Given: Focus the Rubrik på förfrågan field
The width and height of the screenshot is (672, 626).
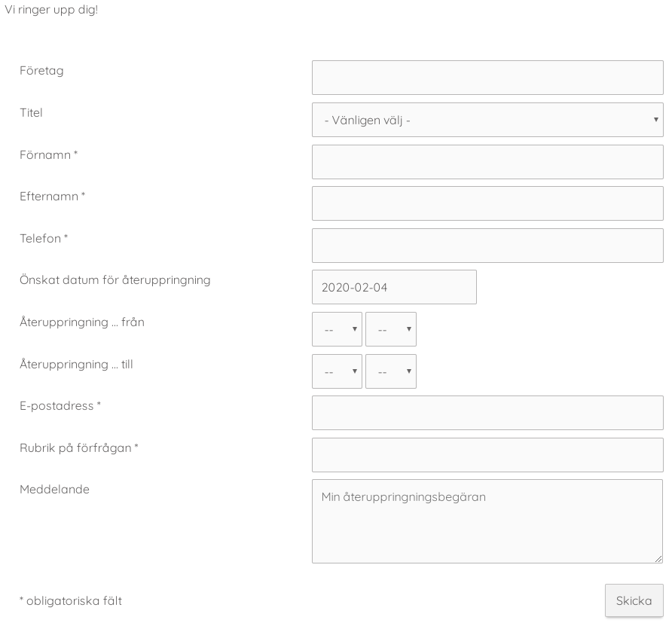Looking at the screenshot, I should pos(487,455).
